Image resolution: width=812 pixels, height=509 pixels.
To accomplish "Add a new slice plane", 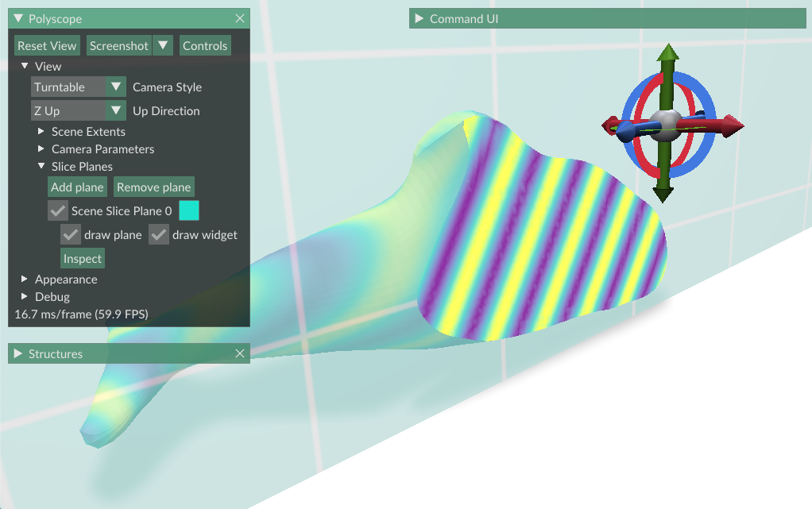I will click(77, 187).
